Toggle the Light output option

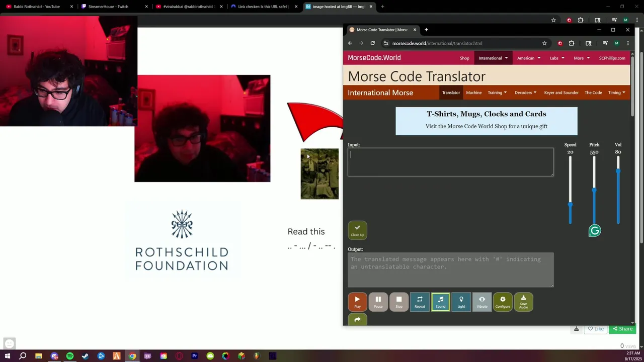click(461, 302)
